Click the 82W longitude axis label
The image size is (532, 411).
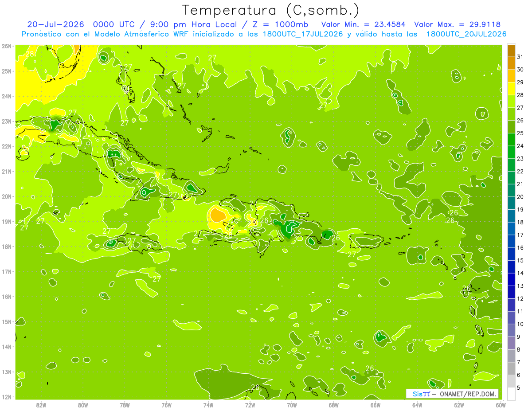point(41,405)
